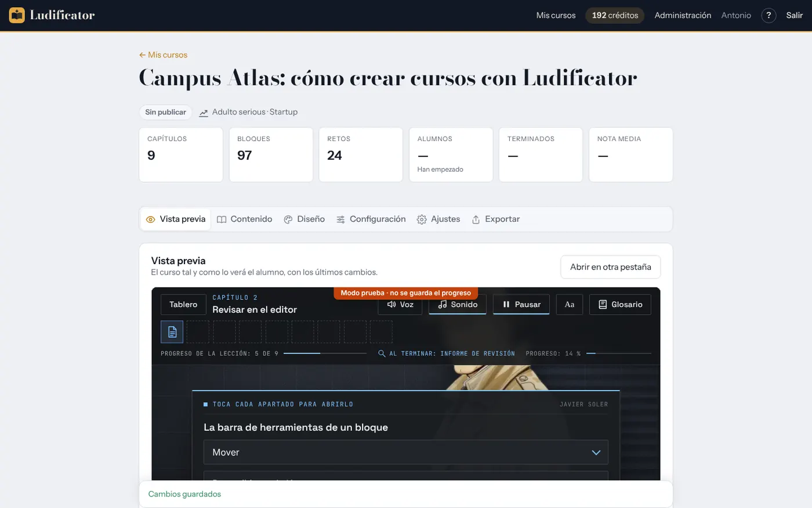Open Mis cursos in the top navigation
Screen dimensions: 812x508
coord(556,16)
